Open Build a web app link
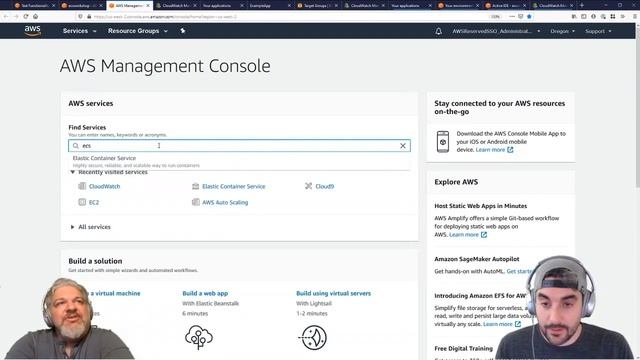Image resolution: width=640 pixels, height=360 pixels. coord(205,293)
